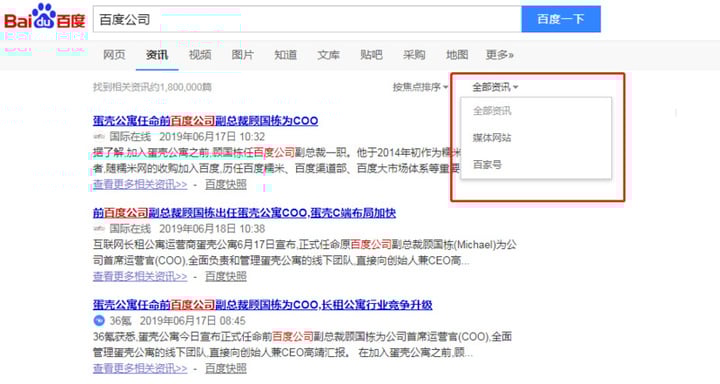Click the search box containing 百度公司
The width and height of the screenshot is (720, 384).
point(307,19)
